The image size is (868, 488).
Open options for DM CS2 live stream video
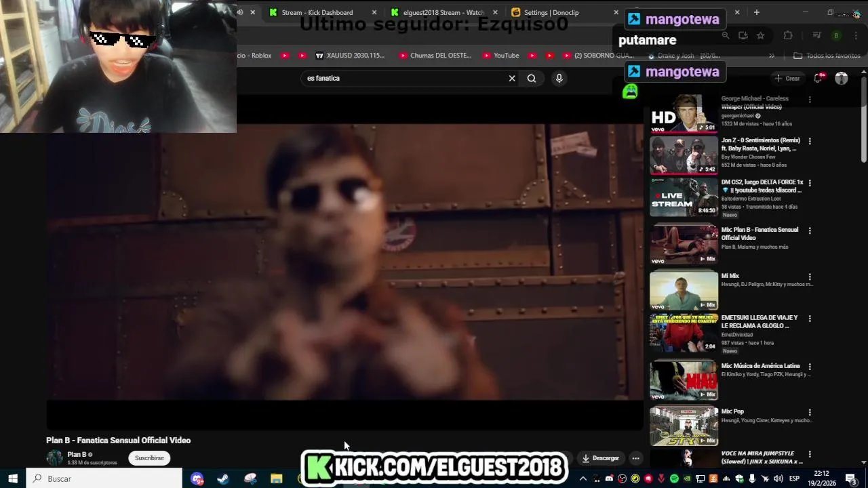[810, 183]
